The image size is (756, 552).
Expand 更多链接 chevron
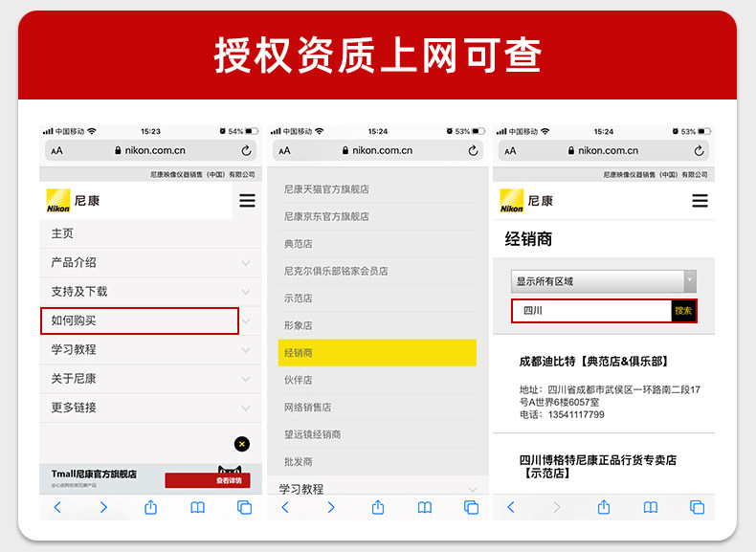[246, 408]
